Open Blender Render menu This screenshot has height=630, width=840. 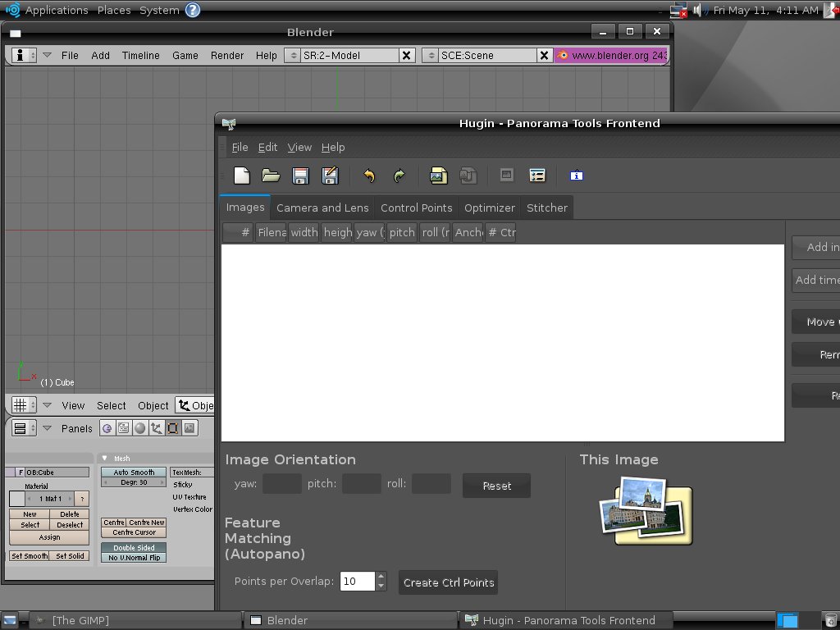point(227,55)
